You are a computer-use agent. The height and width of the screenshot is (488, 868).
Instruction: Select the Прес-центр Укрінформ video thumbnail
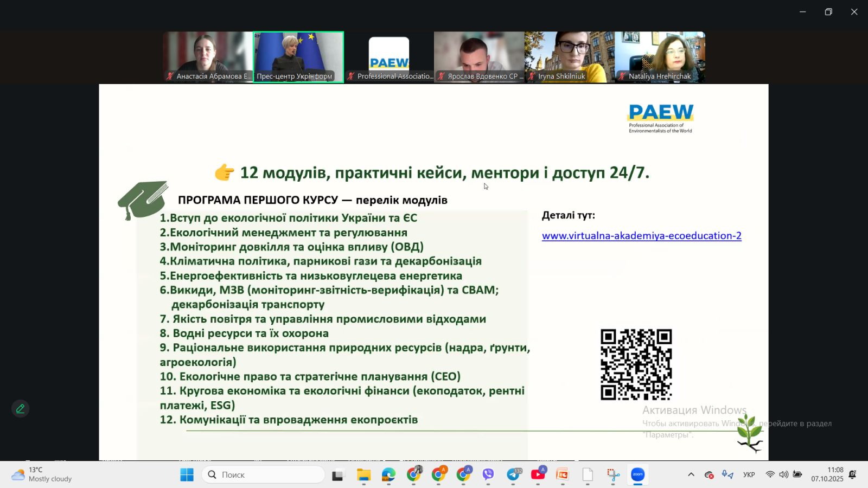point(298,56)
